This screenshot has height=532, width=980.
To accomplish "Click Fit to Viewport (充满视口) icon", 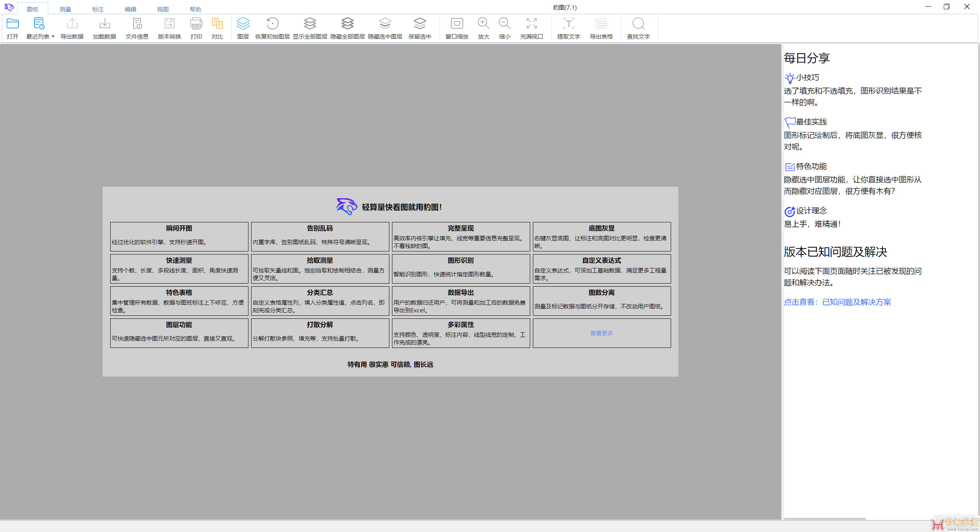I will point(531,24).
